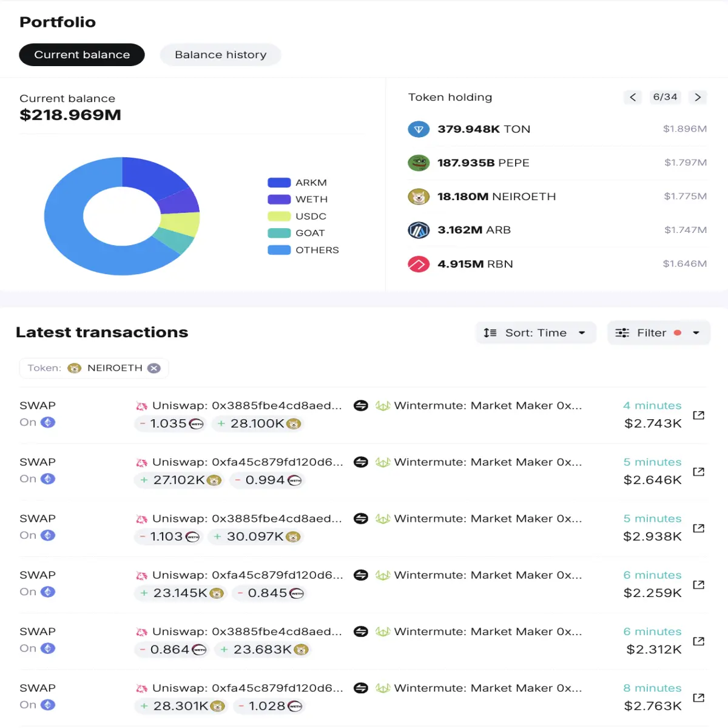The width and height of the screenshot is (728, 728).
Task: Switch to Current balance tab
Action: coord(82,55)
